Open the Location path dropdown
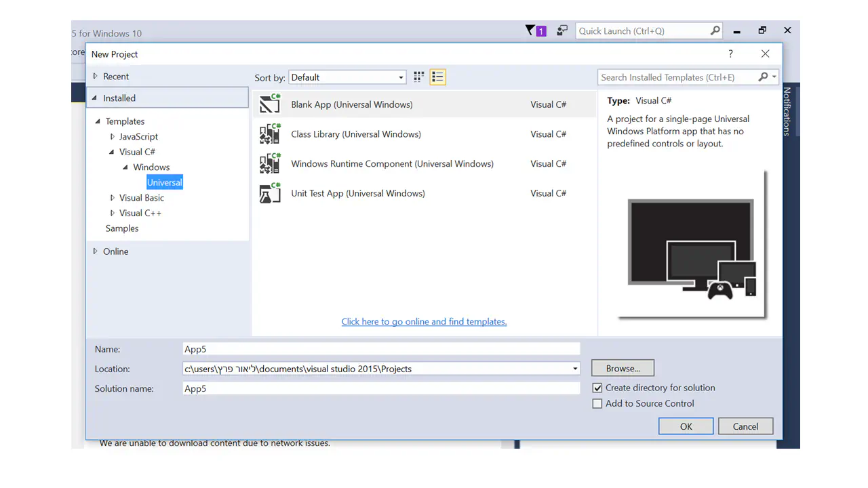 click(575, 369)
